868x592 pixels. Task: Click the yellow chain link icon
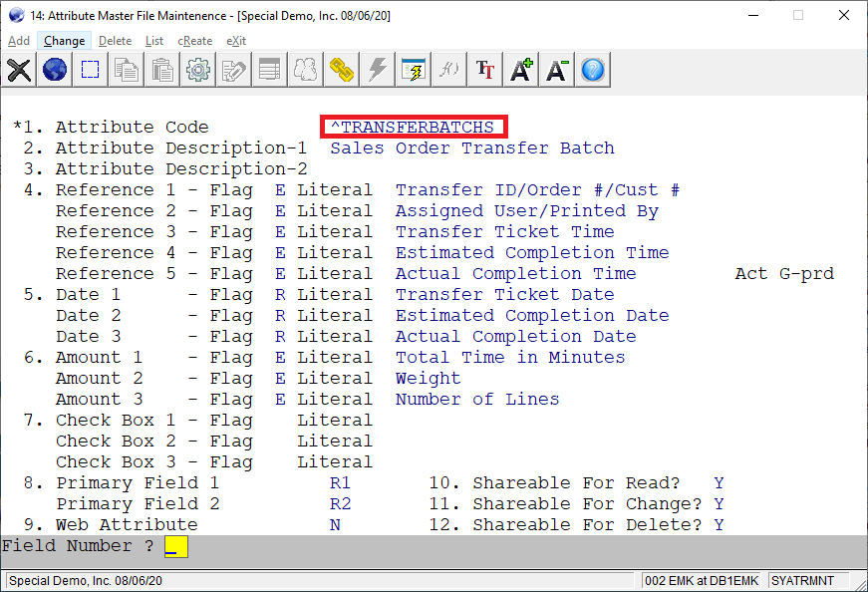[x=341, y=70]
